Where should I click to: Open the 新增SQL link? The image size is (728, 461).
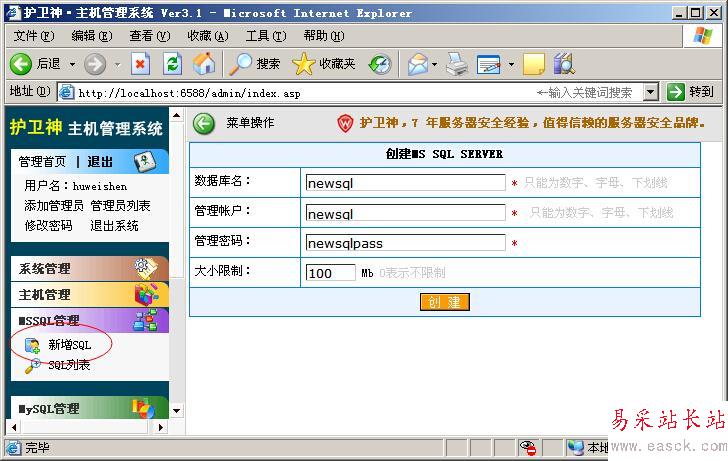(x=70, y=345)
